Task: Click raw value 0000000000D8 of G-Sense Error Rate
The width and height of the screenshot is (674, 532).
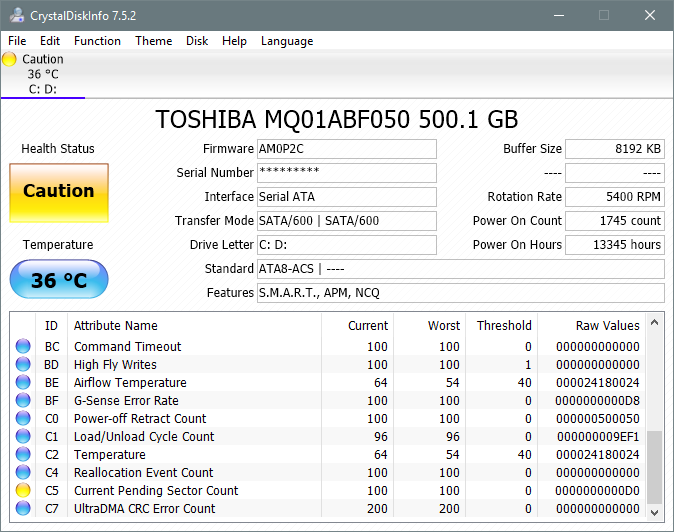Action: (597, 401)
